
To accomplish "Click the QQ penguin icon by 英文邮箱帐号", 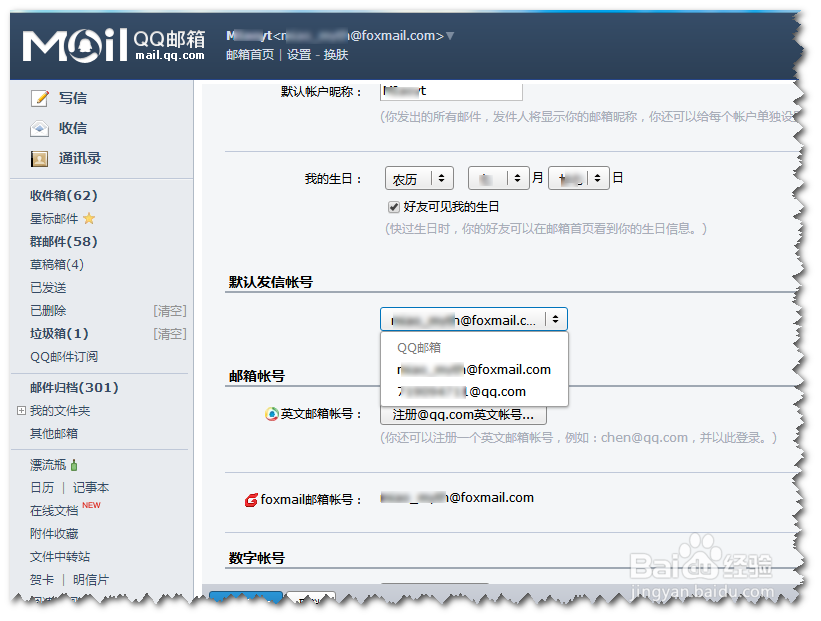I will [271, 414].
